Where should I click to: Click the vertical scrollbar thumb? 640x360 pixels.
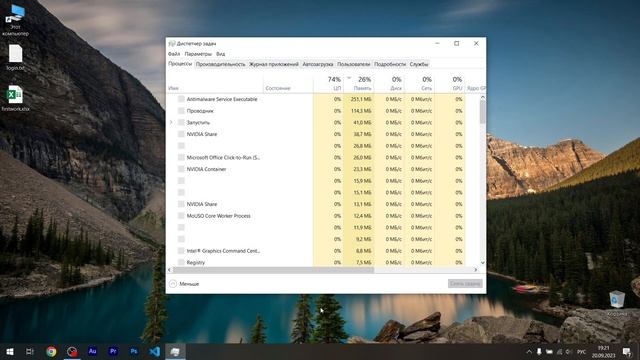(482, 112)
